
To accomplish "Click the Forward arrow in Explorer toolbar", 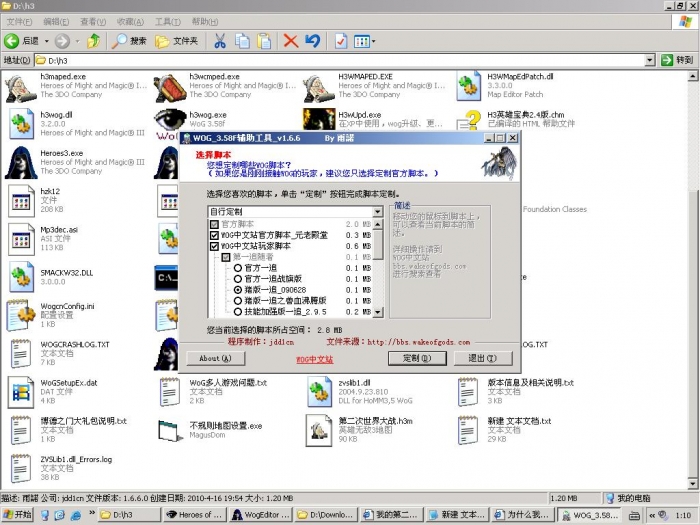I will (x=62, y=41).
